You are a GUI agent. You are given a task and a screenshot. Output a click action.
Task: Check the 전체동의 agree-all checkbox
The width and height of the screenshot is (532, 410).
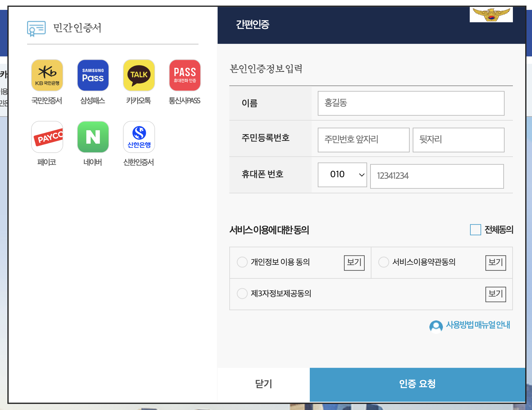pos(475,230)
